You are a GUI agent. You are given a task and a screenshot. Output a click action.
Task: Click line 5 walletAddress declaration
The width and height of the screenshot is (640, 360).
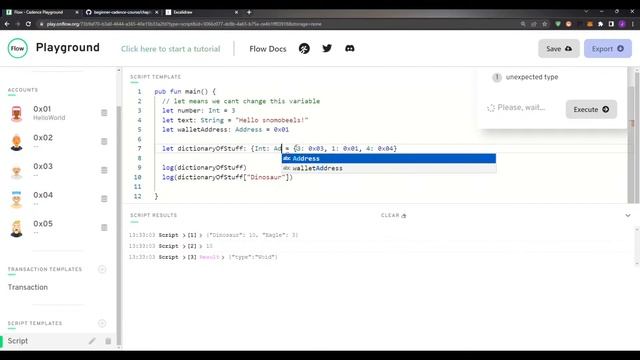click(x=225, y=129)
